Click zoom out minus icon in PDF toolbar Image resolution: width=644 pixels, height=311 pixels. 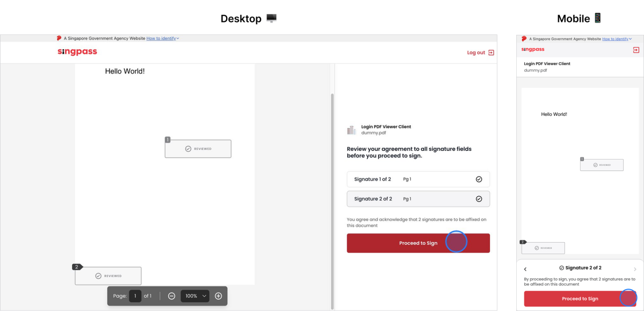click(172, 296)
